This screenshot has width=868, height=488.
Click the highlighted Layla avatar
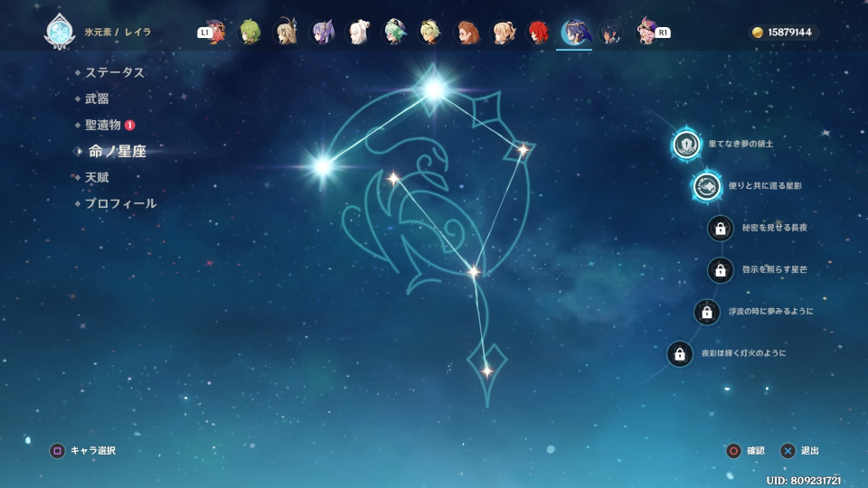click(x=575, y=33)
